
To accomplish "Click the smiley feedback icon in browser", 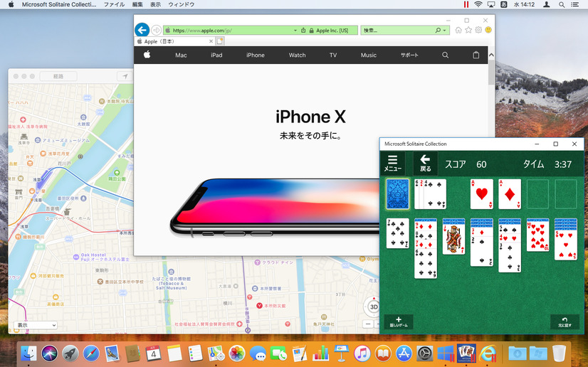I will pyautogui.click(x=488, y=30).
